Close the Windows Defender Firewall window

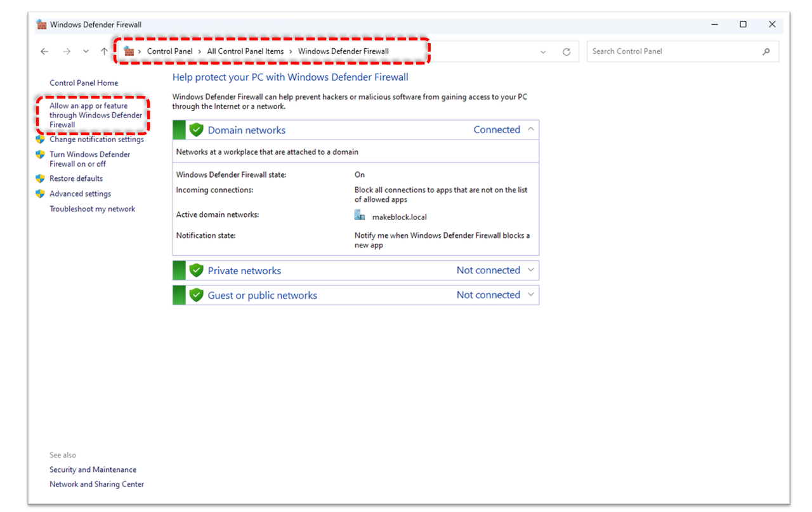[772, 25]
